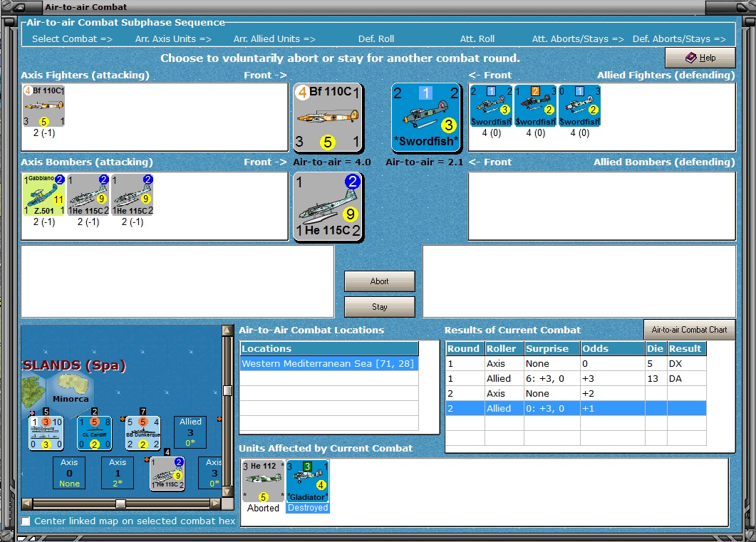Click the Abort button
The width and height of the screenshot is (756, 542).
(380, 281)
